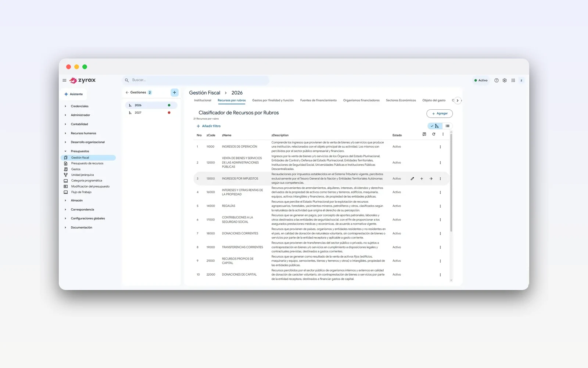Switch to the Institucional tab
588x368 pixels.
pyautogui.click(x=202, y=100)
